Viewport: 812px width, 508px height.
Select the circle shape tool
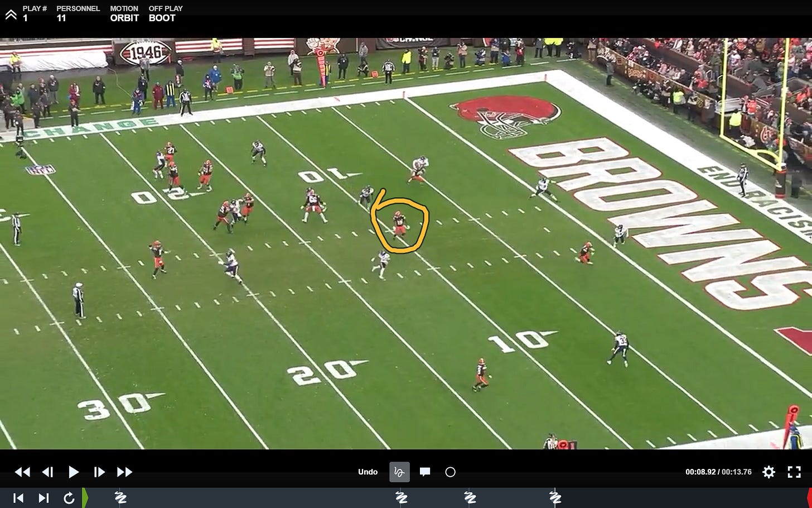[450, 472]
